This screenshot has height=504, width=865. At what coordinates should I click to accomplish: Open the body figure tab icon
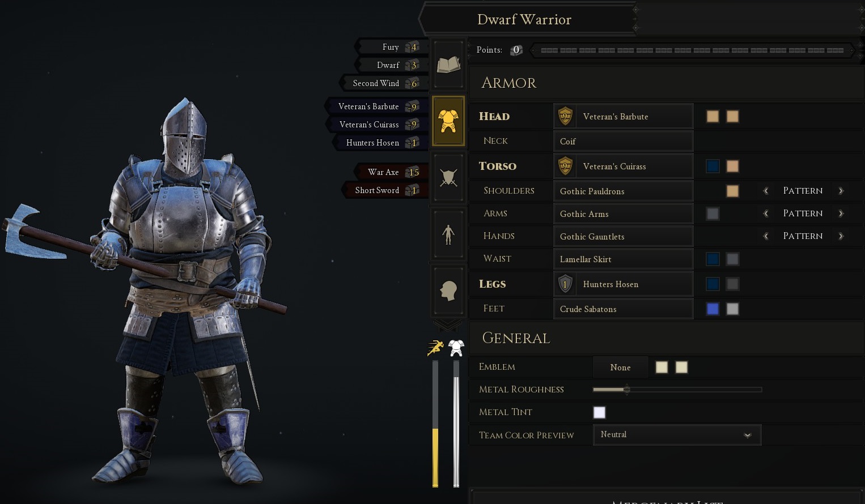click(448, 234)
